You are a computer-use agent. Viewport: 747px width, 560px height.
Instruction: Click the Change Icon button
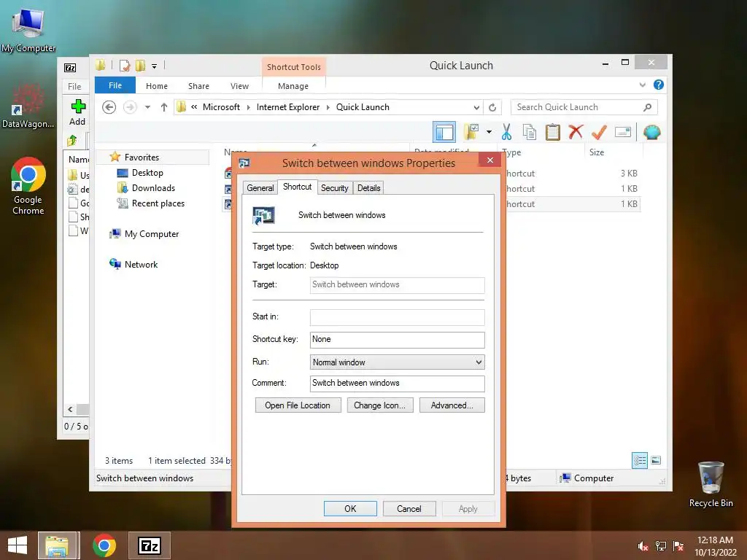(379, 405)
